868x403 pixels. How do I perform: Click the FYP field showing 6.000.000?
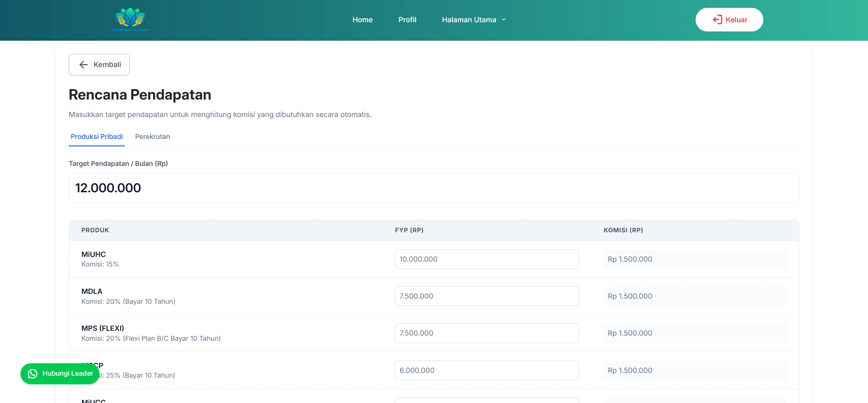click(486, 370)
